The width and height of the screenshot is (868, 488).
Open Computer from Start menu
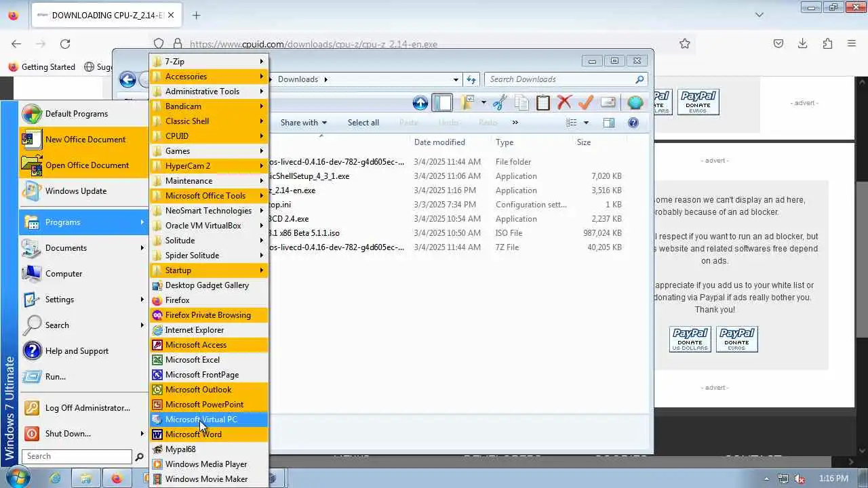click(x=83, y=274)
